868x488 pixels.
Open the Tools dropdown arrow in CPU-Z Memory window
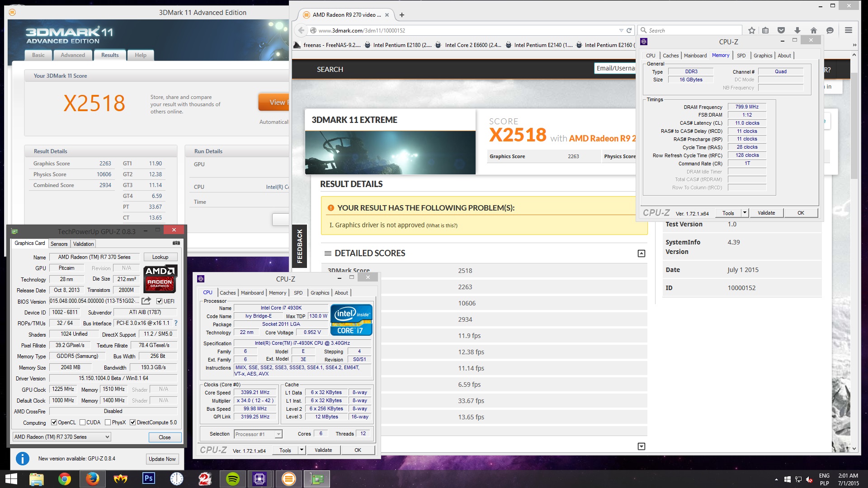pyautogui.click(x=745, y=213)
